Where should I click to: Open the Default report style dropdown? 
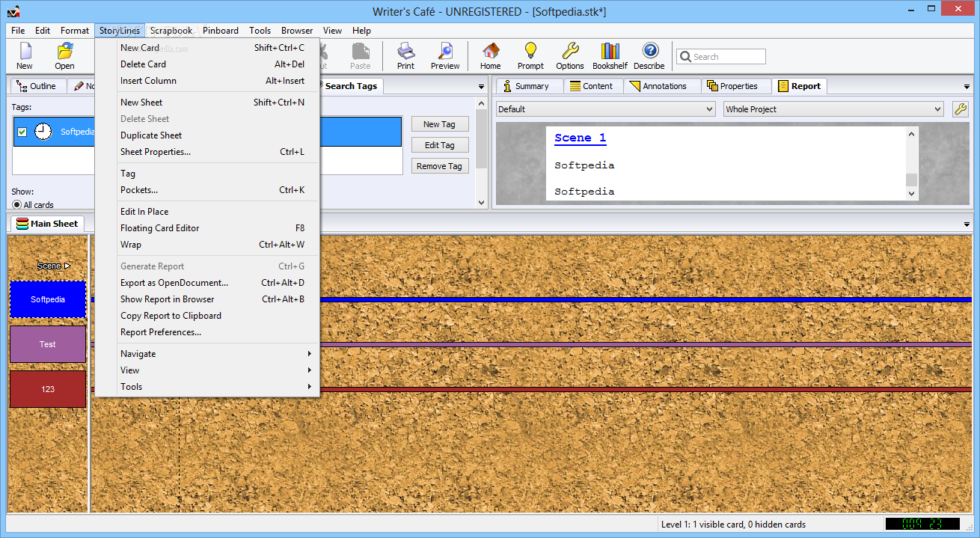[606, 109]
